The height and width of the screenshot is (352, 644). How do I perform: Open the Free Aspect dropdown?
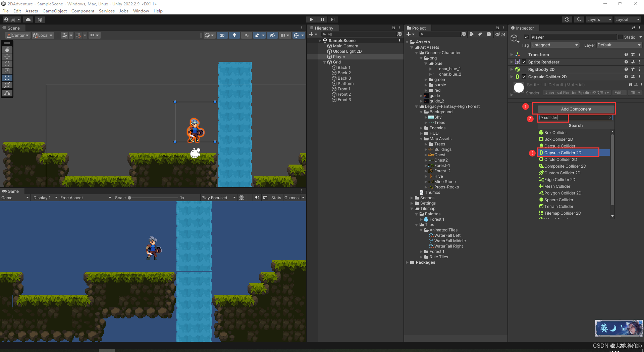point(86,198)
